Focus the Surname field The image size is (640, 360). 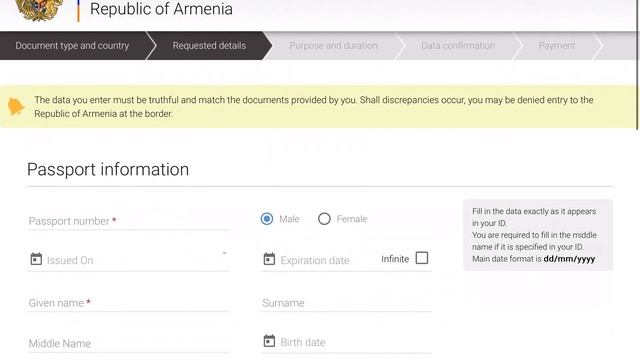(x=346, y=303)
